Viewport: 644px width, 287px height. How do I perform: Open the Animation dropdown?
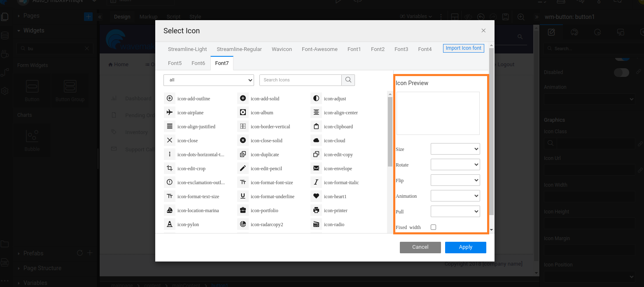[455, 196]
